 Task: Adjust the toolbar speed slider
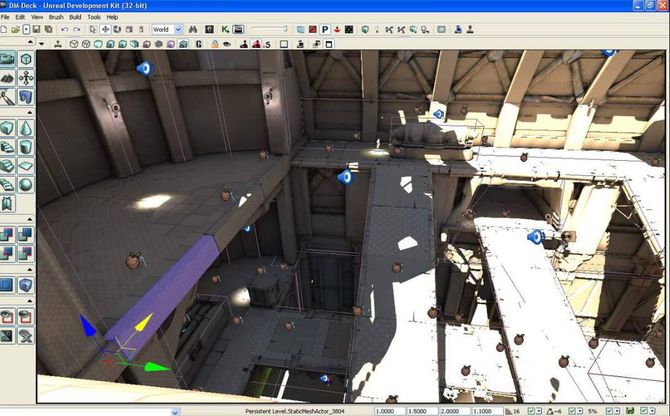pyautogui.click(x=270, y=29)
